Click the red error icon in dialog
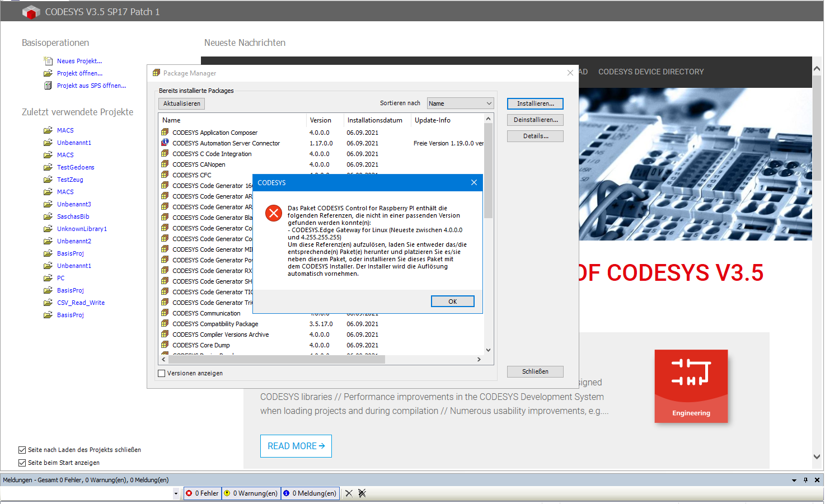Image resolution: width=825 pixels, height=504 pixels. tap(274, 213)
